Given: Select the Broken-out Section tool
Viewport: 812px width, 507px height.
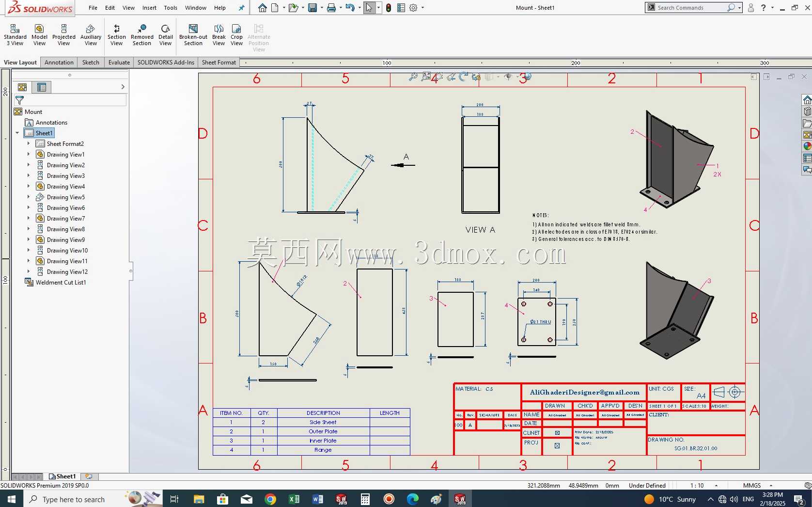Looking at the screenshot, I should tap(193, 35).
